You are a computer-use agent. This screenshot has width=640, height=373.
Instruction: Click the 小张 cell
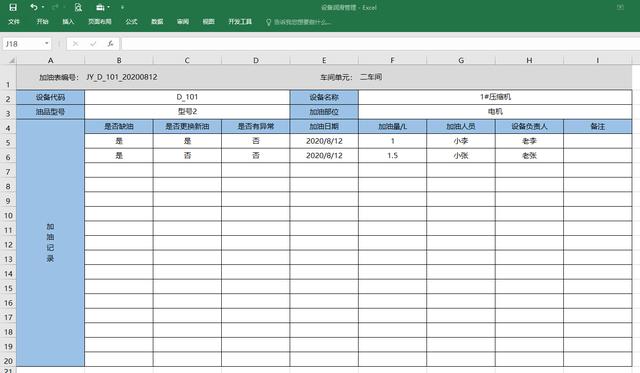(x=461, y=155)
